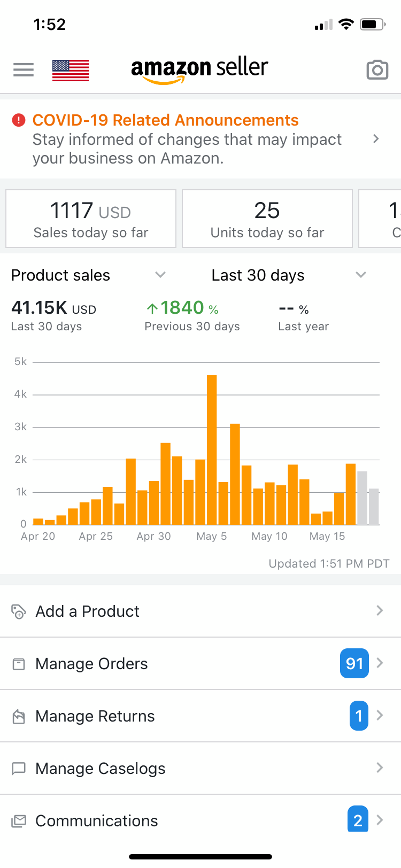Tap the Manage Caselogs chat icon

tap(19, 769)
